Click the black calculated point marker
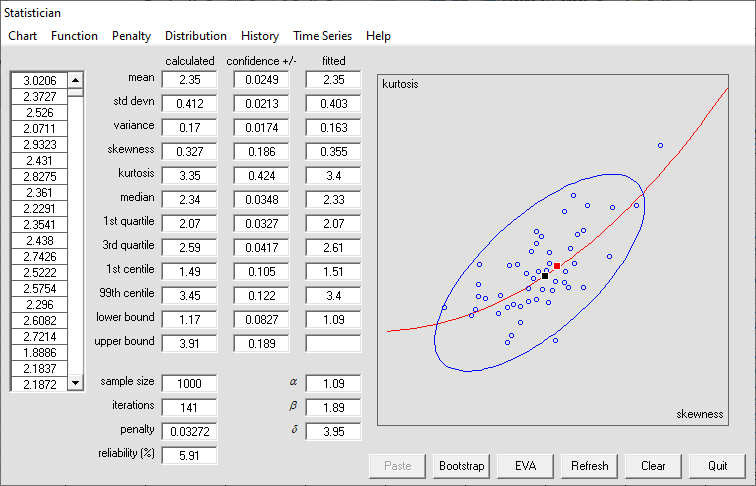 (x=545, y=276)
